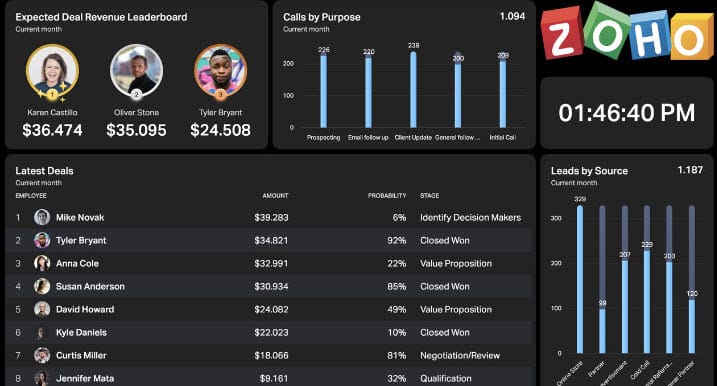
Task: Select the Kyle Daniels deal row name
Action: [x=81, y=332]
